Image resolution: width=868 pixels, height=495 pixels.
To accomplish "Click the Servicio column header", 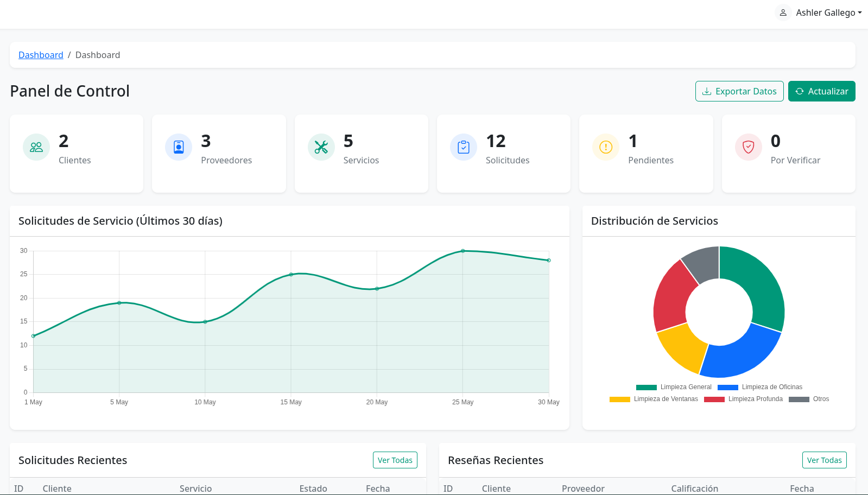I will (x=195, y=488).
